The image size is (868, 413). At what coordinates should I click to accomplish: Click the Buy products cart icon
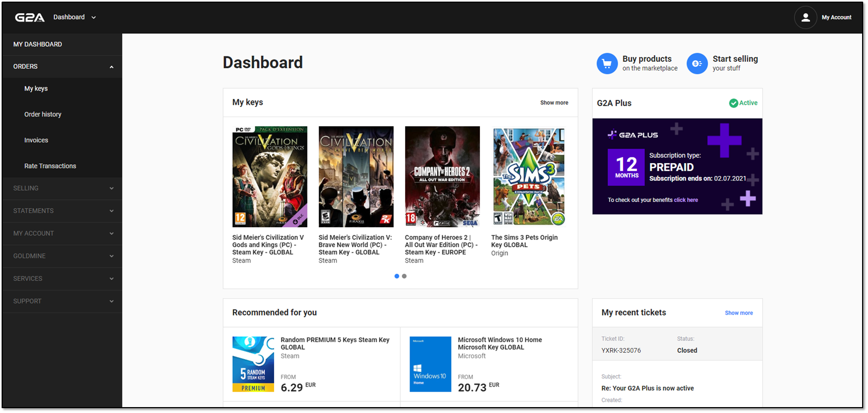(607, 63)
